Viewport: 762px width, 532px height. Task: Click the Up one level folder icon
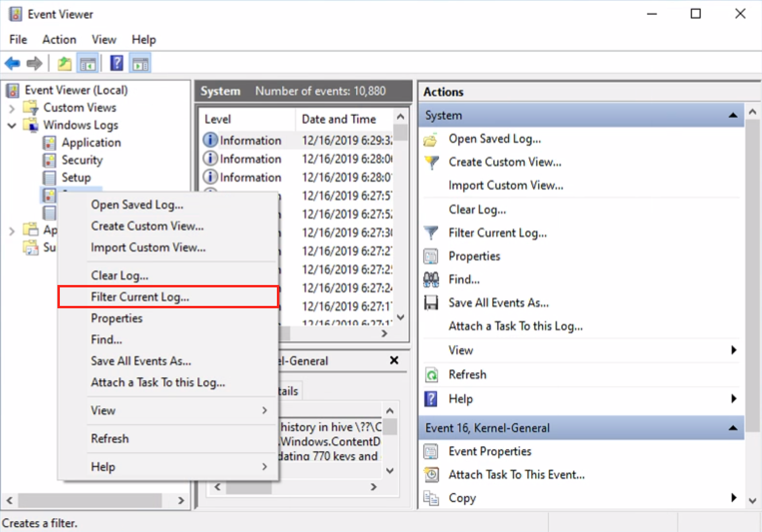64,63
